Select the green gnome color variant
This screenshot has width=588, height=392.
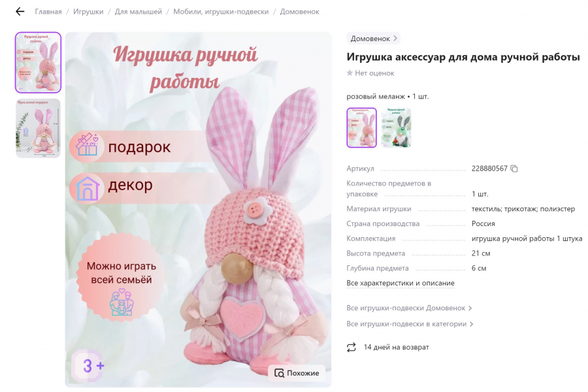tap(396, 127)
